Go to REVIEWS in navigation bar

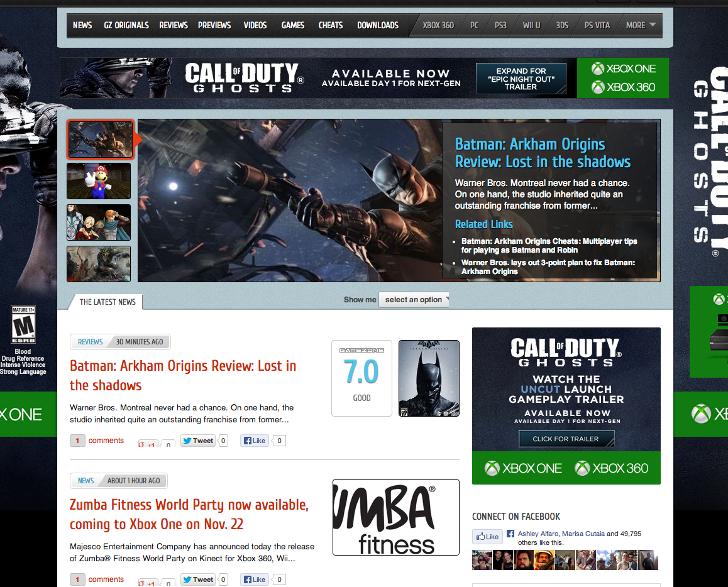pos(173,25)
